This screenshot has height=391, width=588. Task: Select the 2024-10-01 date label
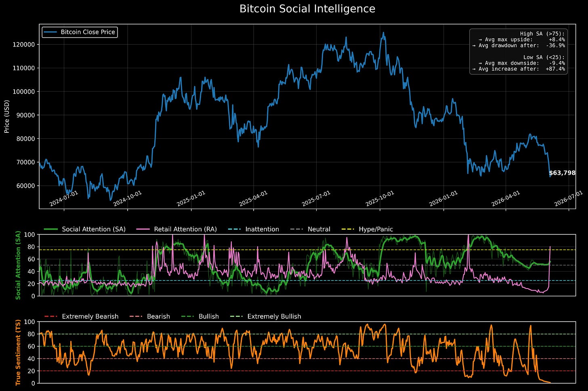[128, 199]
